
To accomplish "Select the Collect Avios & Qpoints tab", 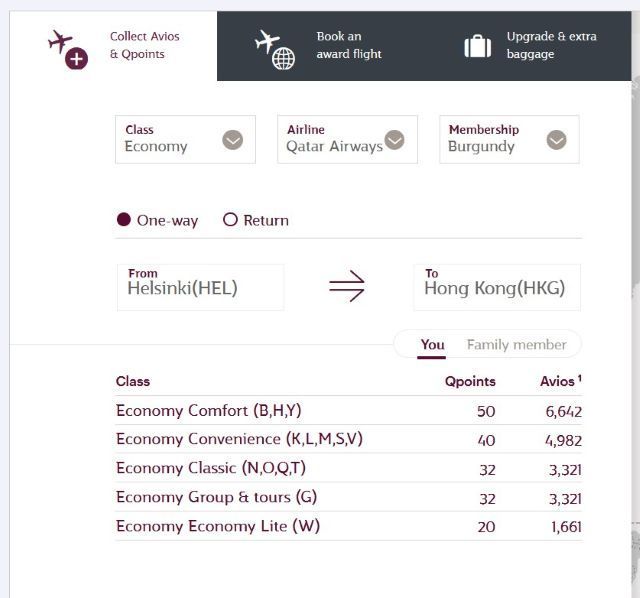I will (x=144, y=45).
